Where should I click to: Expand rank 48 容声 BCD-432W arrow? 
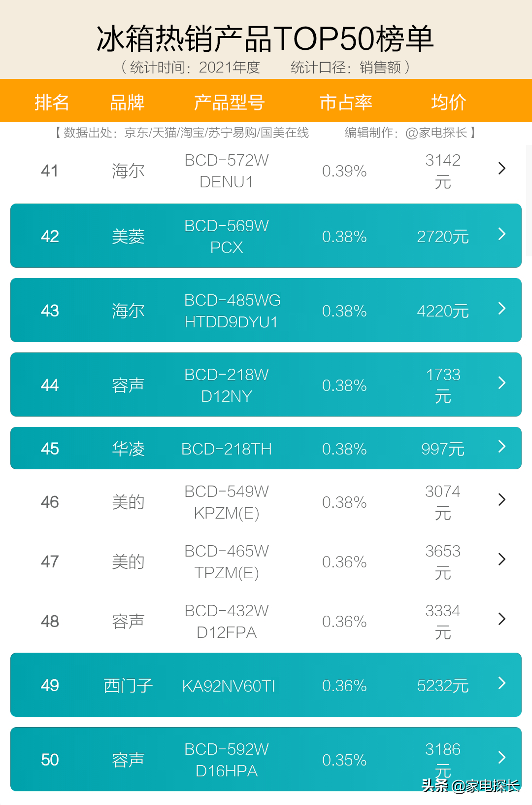(502, 619)
